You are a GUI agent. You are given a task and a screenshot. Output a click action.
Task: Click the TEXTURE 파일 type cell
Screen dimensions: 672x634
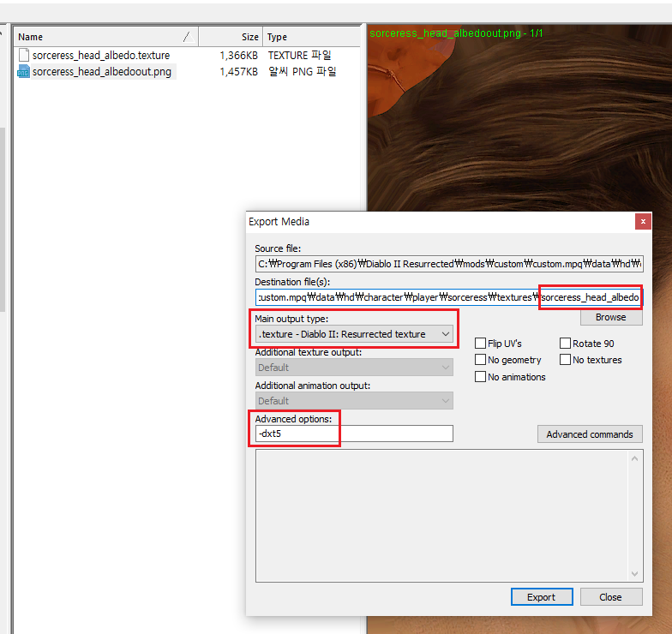coord(300,55)
